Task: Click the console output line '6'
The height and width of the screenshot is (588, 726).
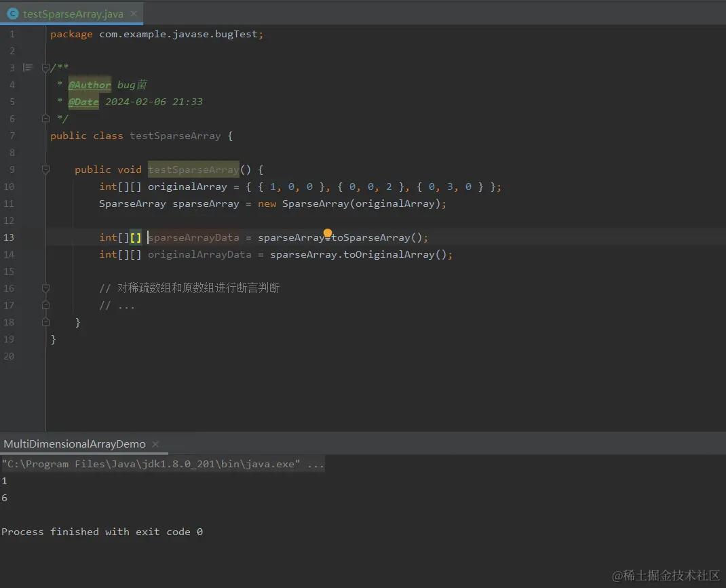Action: pos(5,498)
